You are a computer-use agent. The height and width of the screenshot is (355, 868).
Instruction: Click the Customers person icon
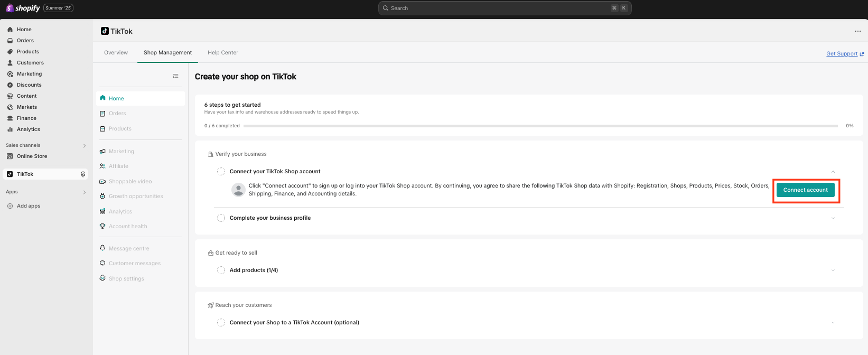tap(10, 63)
